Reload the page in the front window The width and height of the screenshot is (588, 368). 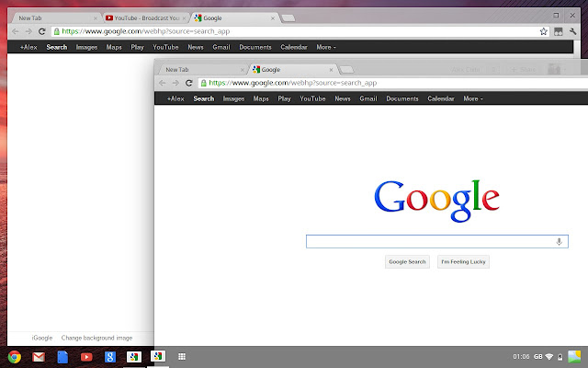tap(189, 83)
